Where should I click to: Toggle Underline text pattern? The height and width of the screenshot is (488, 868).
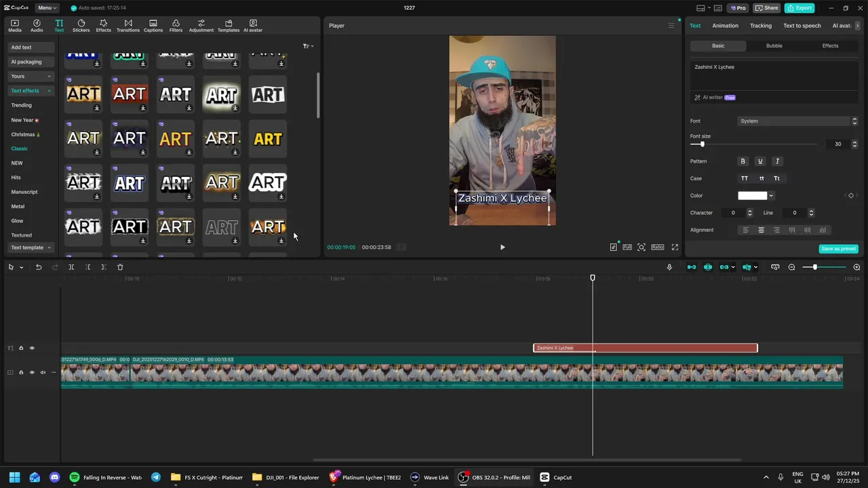coord(760,161)
